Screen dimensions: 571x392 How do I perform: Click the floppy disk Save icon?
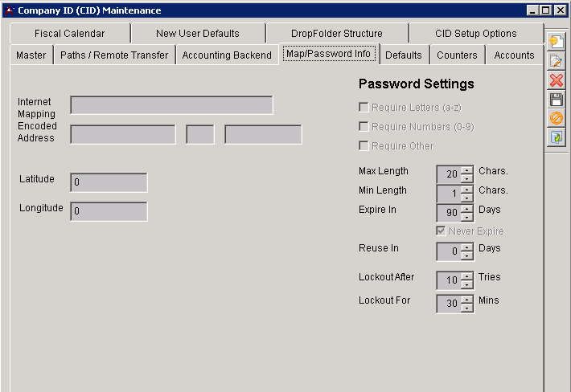click(x=556, y=100)
